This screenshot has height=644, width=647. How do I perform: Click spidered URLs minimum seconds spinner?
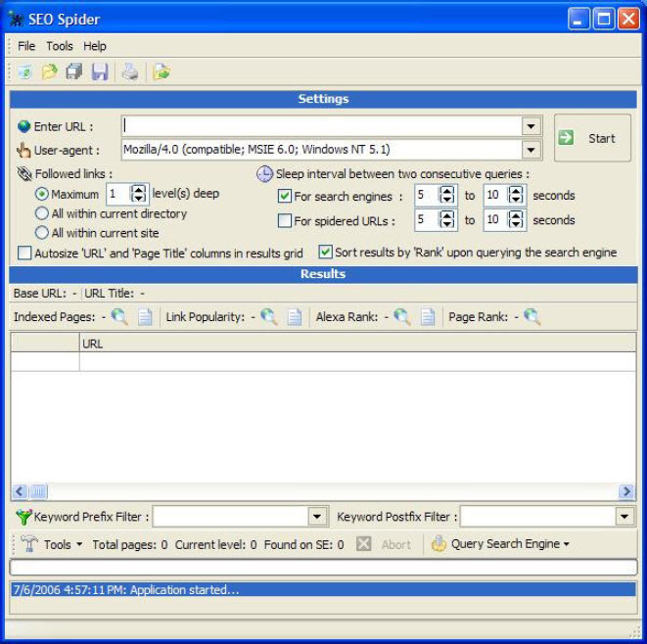point(447,219)
